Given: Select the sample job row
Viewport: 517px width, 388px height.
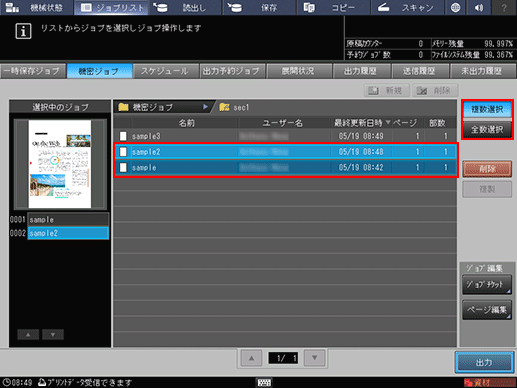Looking at the screenshot, I should (x=285, y=167).
